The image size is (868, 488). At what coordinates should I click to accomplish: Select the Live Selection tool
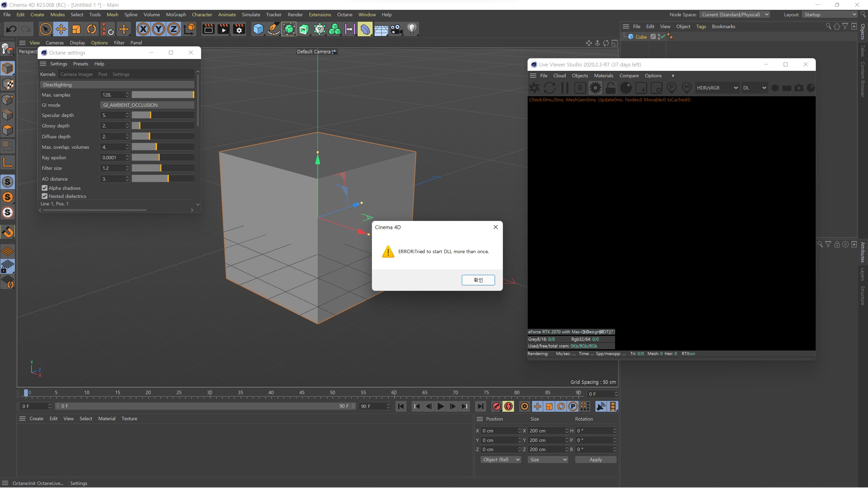click(45, 29)
